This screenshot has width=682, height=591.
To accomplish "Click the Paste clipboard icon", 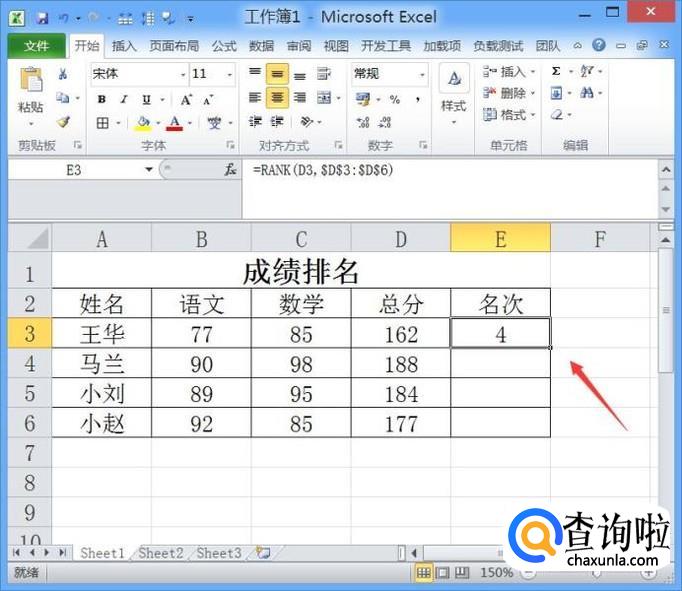I will (x=30, y=81).
